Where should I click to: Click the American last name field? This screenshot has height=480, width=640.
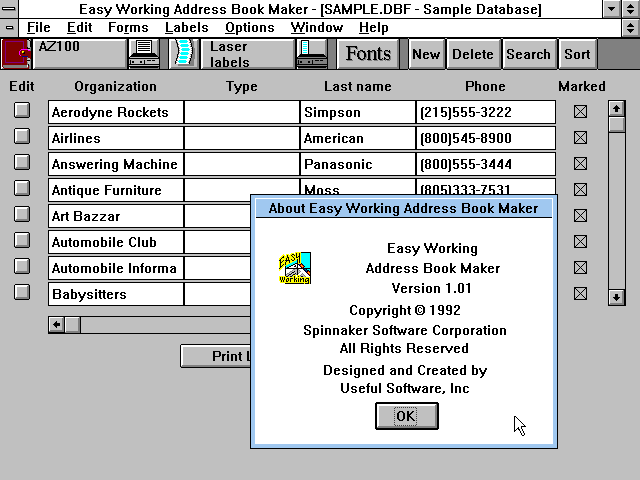(358, 138)
